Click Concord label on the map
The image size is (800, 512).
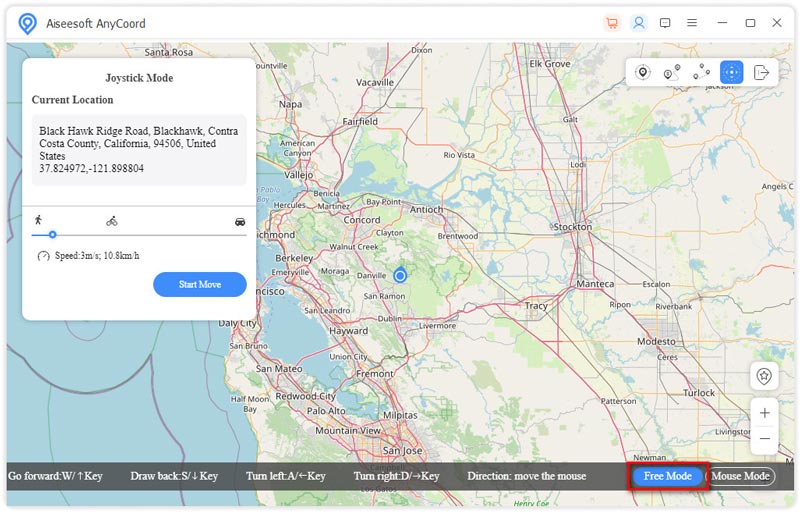(362, 220)
